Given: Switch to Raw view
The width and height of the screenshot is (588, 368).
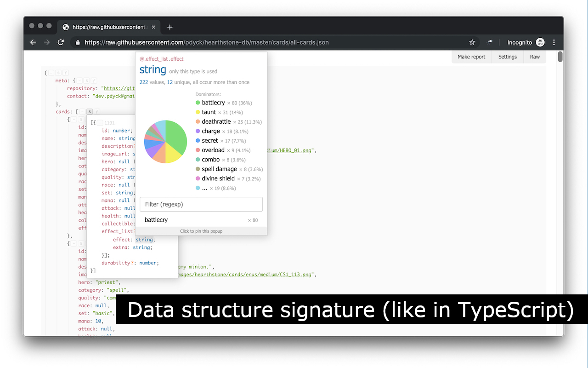Looking at the screenshot, I should tap(535, 57).
